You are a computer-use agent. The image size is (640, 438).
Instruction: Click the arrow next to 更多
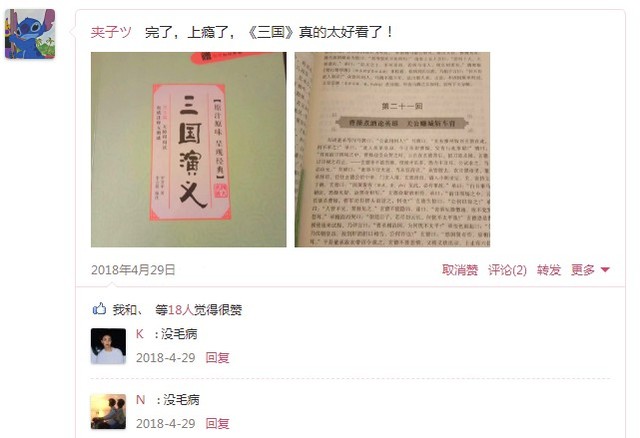[x=605, y=270]
